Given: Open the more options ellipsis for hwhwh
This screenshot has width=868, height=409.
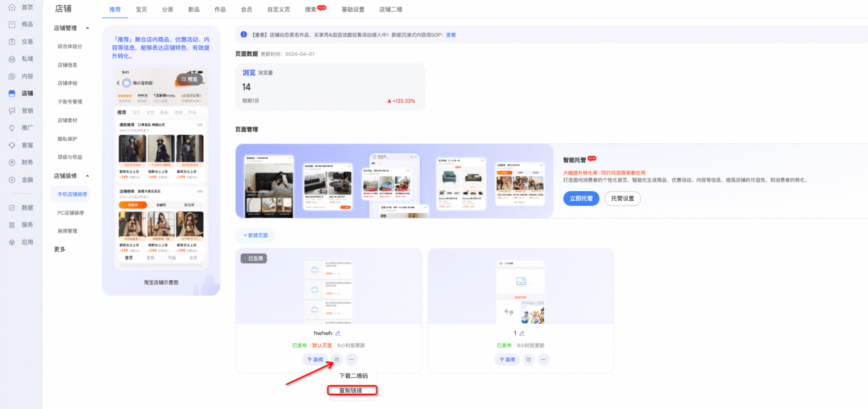Looking at the screenshot, I should [352, 360].
